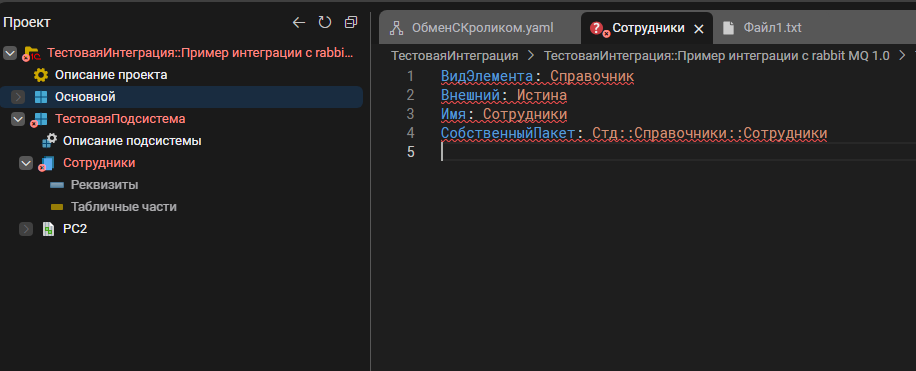Click the ВидЭлемента key on line 1
Screen dimensions: 916x371
tap(487, 77)
